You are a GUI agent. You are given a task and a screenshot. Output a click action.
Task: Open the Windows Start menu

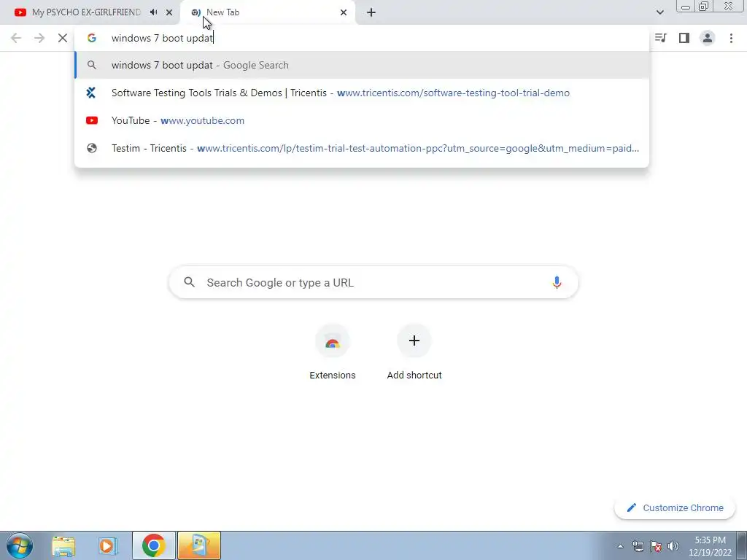tap(20, 545)
